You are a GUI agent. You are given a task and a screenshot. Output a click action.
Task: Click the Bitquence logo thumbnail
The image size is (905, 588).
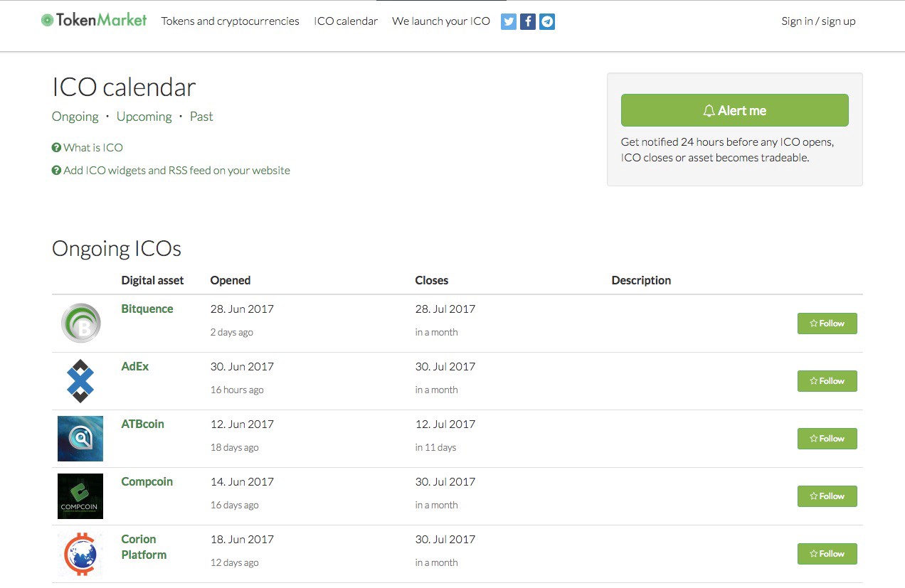(x=80, y=324)
